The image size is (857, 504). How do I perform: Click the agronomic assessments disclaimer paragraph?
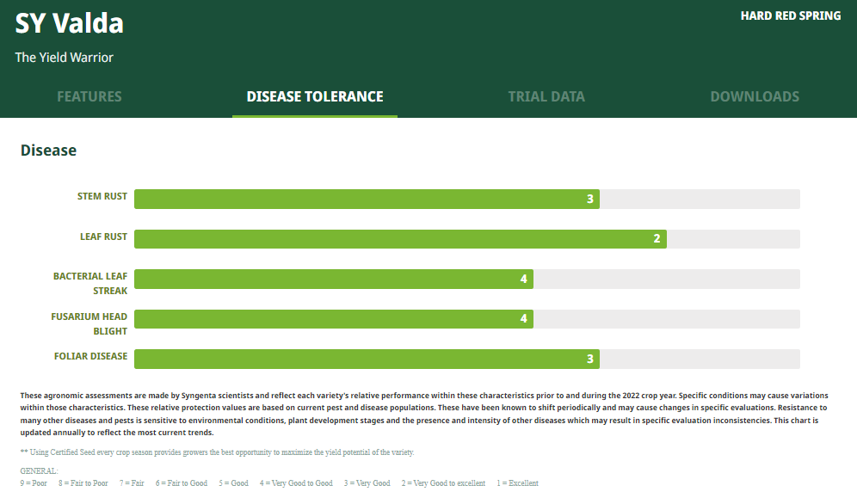tap(424, 414)
